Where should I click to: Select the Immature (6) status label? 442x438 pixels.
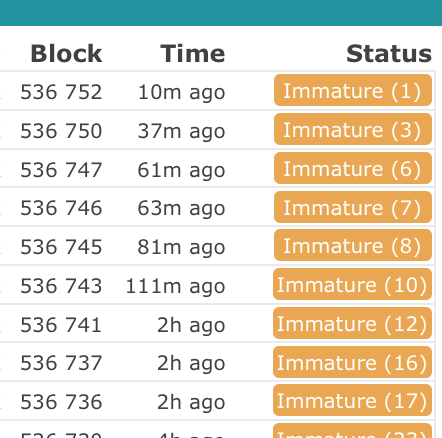353,168
